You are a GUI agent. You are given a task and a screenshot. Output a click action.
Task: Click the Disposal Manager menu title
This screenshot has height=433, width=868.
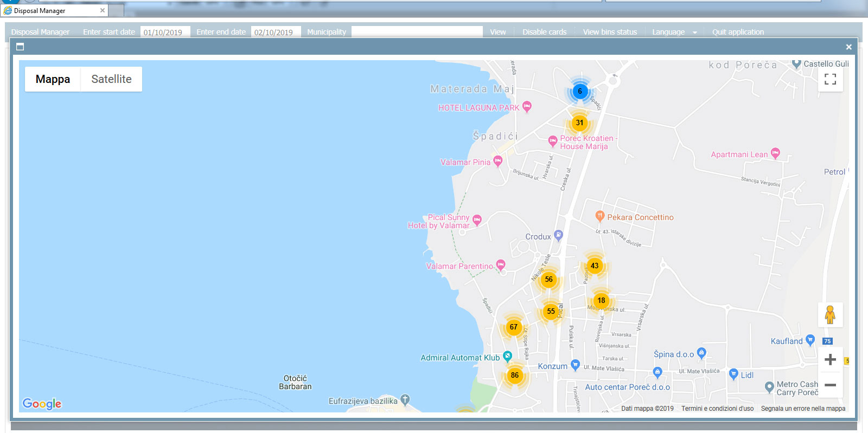pyautogui.click(x=40, y=32)
